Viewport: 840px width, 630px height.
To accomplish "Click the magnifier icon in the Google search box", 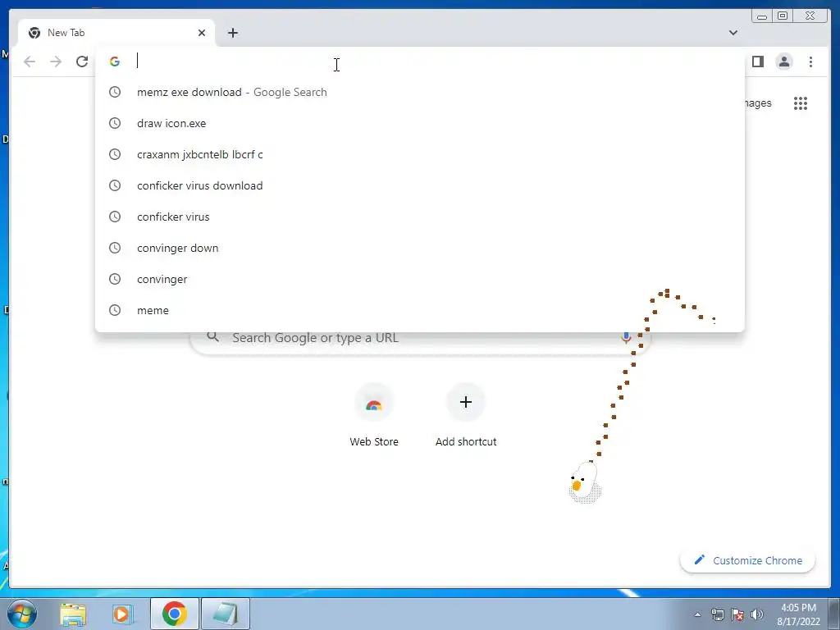I will (213, 337).
